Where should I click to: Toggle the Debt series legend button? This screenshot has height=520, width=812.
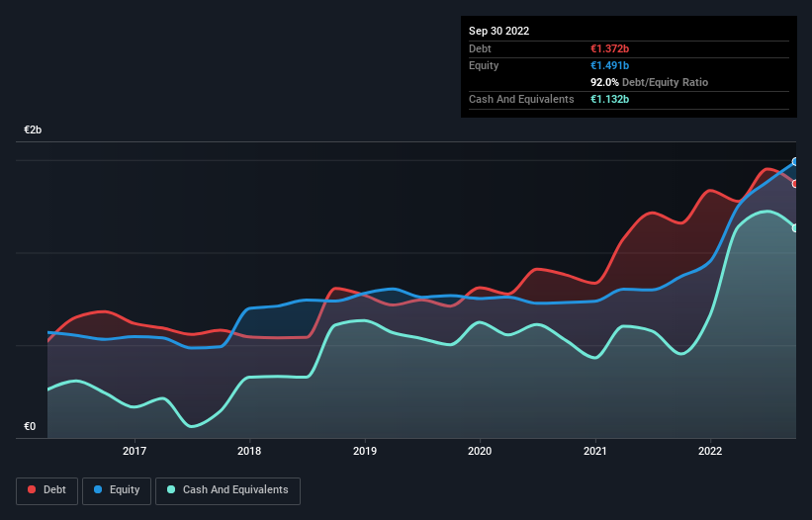click(47, 490)
